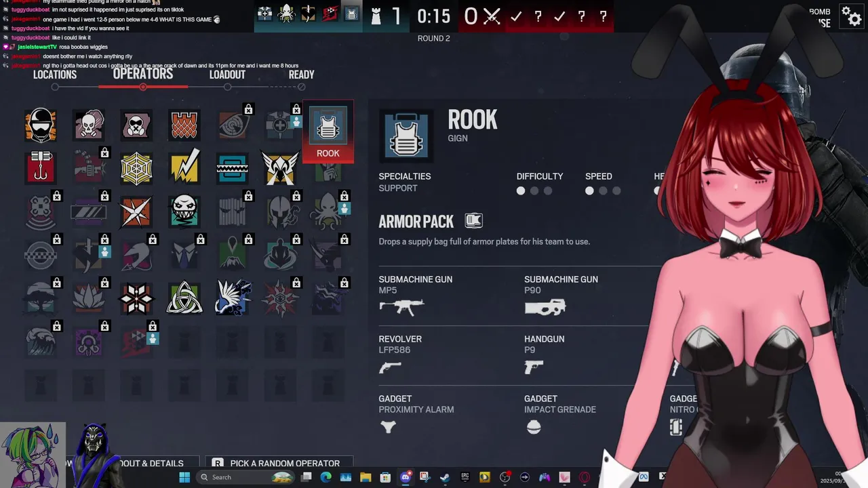Screen dimensions: 868x488
Task: Click the round timer 0:15
Action: (x=434, y=16)
